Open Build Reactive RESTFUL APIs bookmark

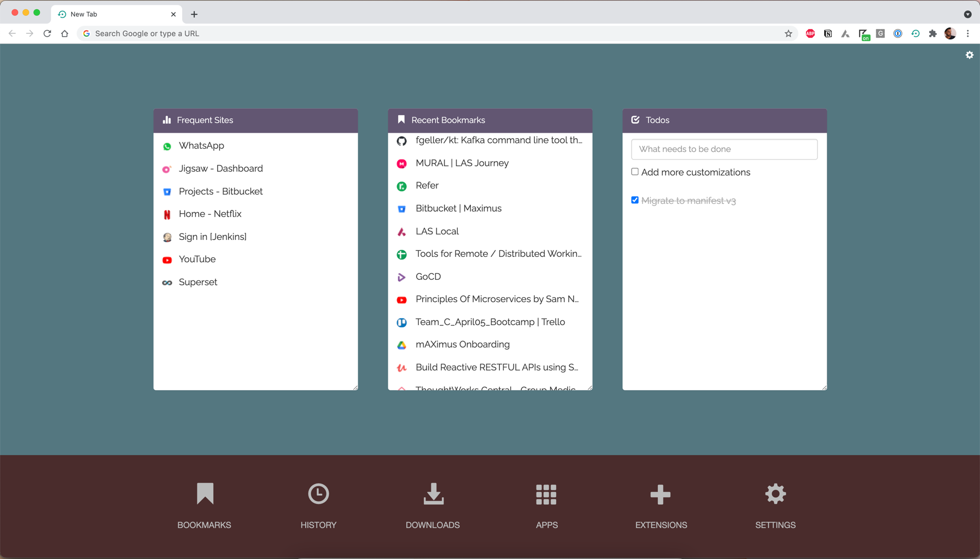point(497,368)
